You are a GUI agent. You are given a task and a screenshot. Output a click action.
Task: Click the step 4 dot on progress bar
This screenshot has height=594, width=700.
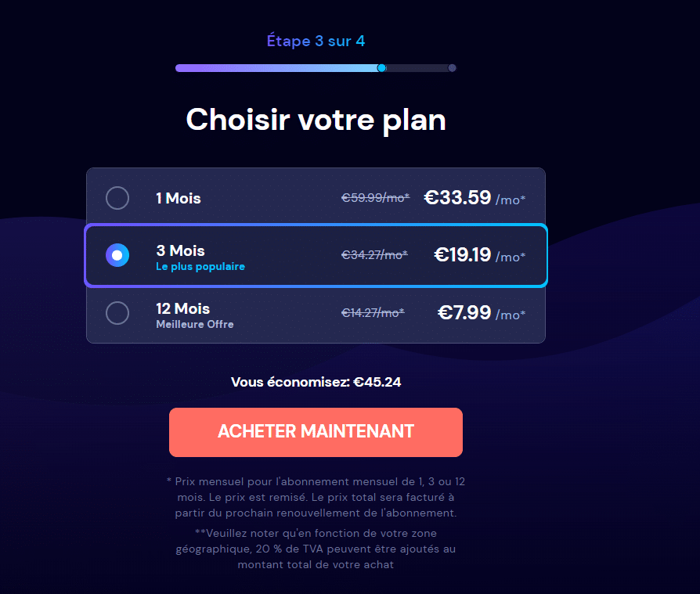pyautogui.click(x=453, y=68)
